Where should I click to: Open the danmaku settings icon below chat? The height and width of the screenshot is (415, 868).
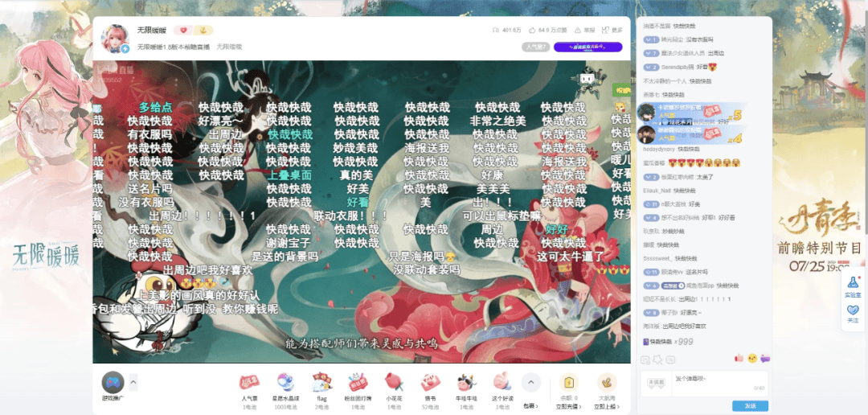(x=645, y=360)
